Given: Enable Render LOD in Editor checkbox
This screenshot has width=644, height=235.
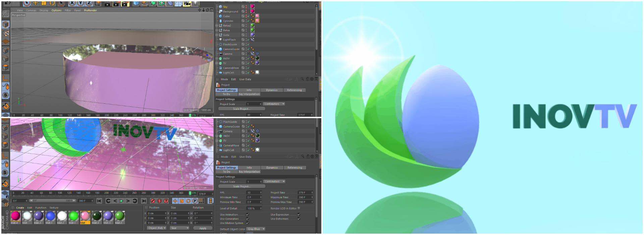Looking at the screenshot, I should click(299, 208).
